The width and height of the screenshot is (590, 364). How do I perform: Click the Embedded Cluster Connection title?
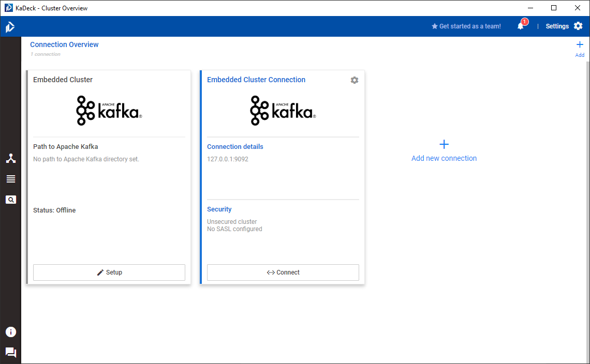[256, 80]
